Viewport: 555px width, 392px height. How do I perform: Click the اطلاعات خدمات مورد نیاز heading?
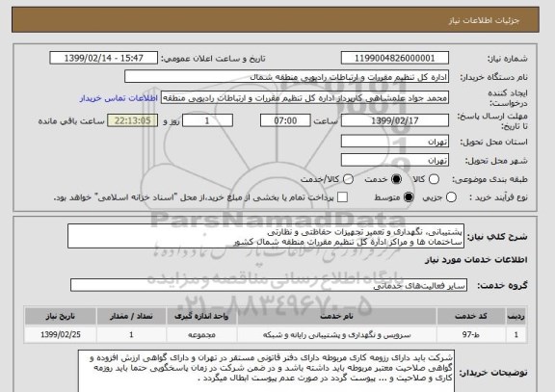click(x=476, y=260)
